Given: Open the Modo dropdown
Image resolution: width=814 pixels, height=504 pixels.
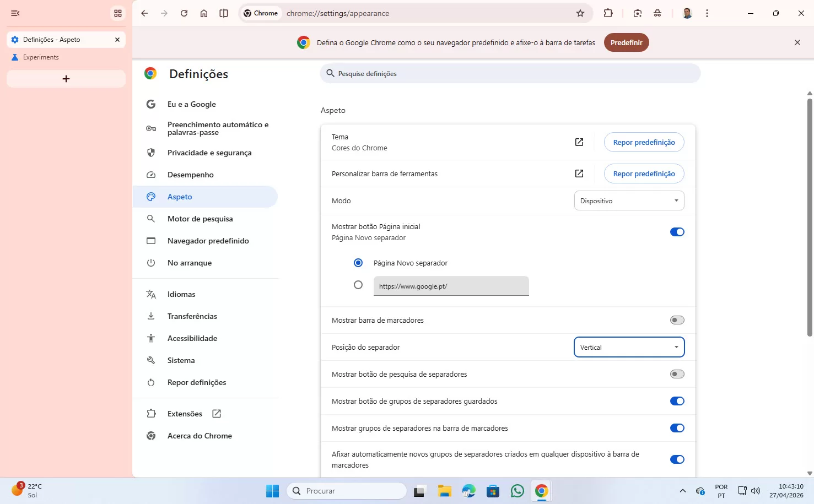Looking at the screenshot, I should (629, 201).
